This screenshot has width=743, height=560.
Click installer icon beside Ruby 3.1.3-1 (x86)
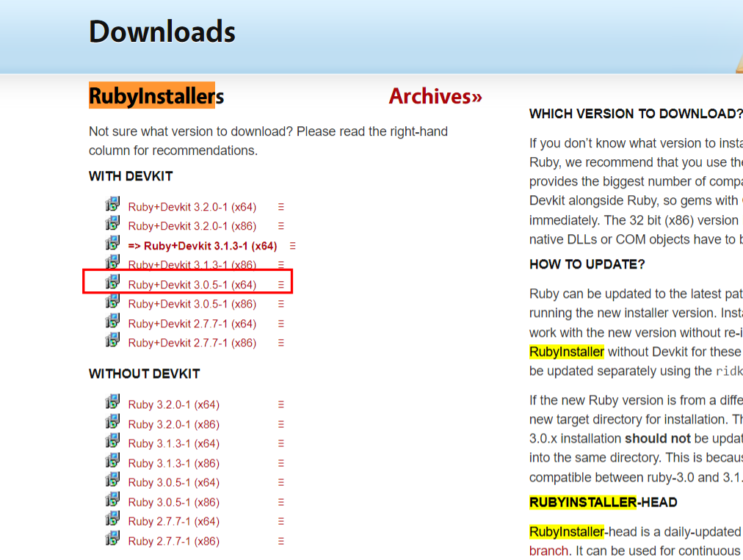[x=112, y=461]
